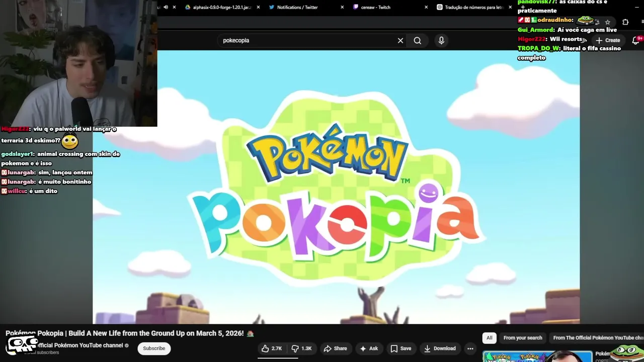Start voice search with microphone icon
This screenshot has width=644, height=362.
pos(441,41)
